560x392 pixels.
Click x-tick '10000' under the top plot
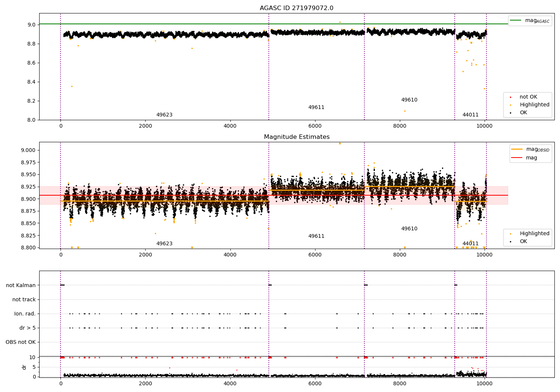[485, 126]
